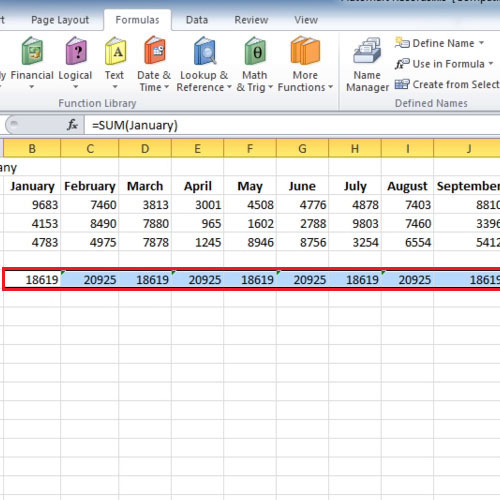Select column I header

point(407,148)
